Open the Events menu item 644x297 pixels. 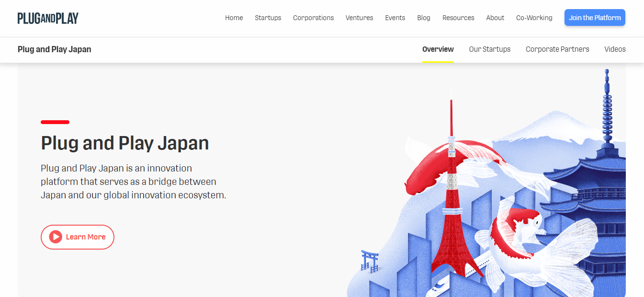(395, 18)
